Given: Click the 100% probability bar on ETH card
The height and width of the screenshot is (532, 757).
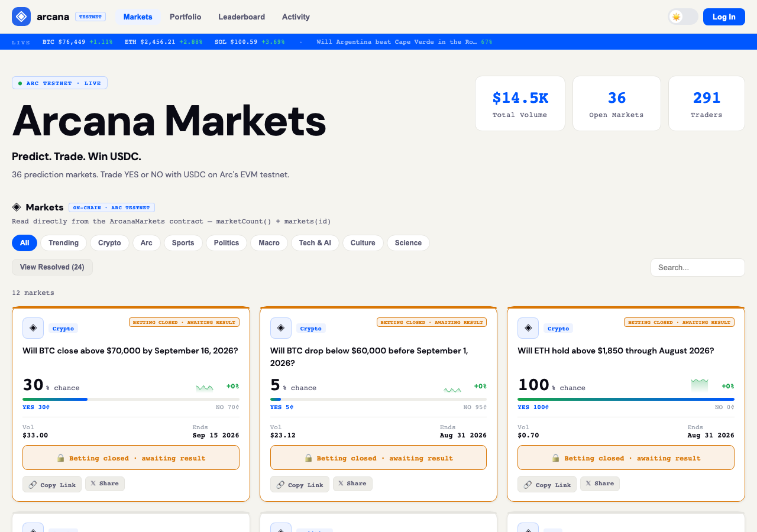Looking at the screenshot, I should [626, 400].
